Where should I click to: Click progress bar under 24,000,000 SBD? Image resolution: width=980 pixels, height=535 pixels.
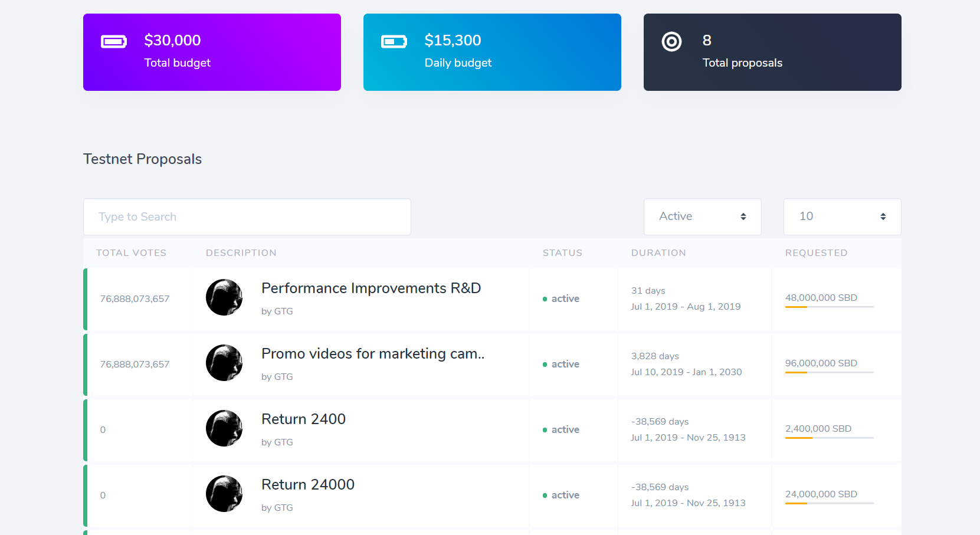(830, 503)
